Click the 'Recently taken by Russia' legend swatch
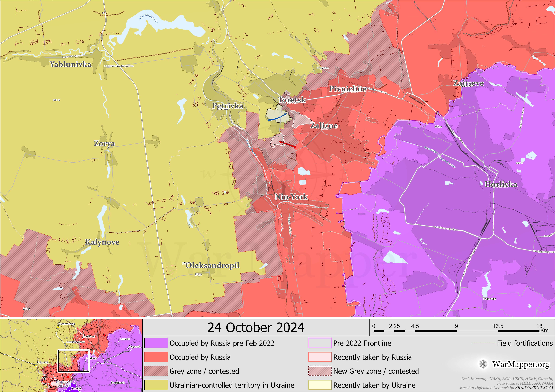The image size is (555, 392). point(320,357)
